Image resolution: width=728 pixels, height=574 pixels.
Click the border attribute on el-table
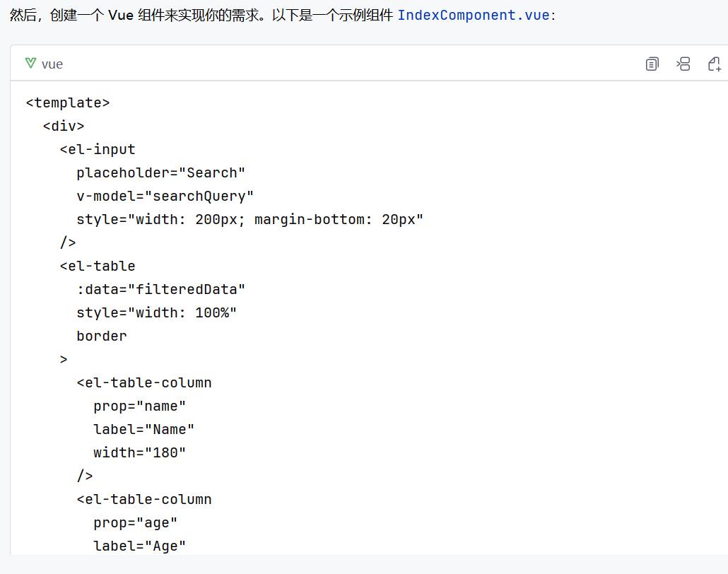click(x=101, y=336)
